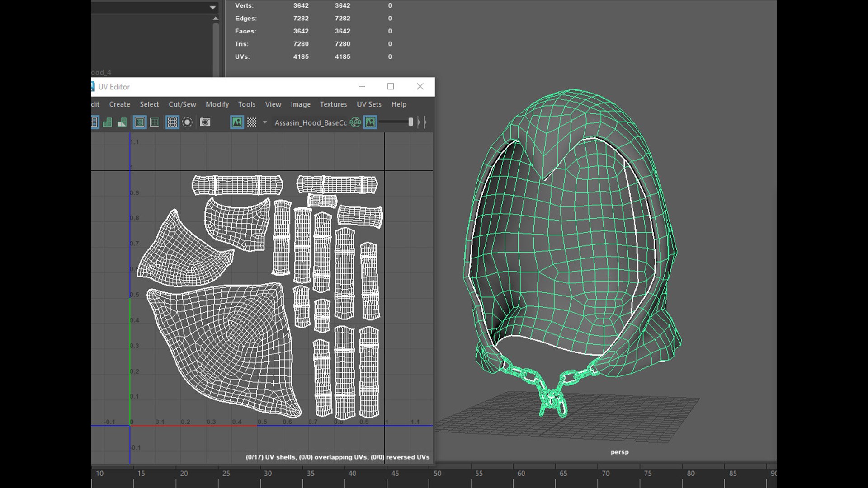Click the UV snapshot camera icon
This screenshot has width=868, height=488.
[x=205, y=122]
